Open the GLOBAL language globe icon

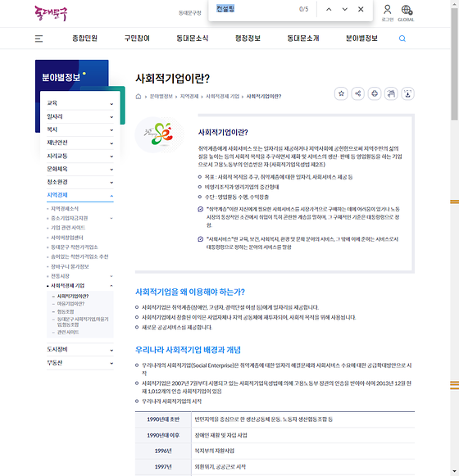[406, 13]
